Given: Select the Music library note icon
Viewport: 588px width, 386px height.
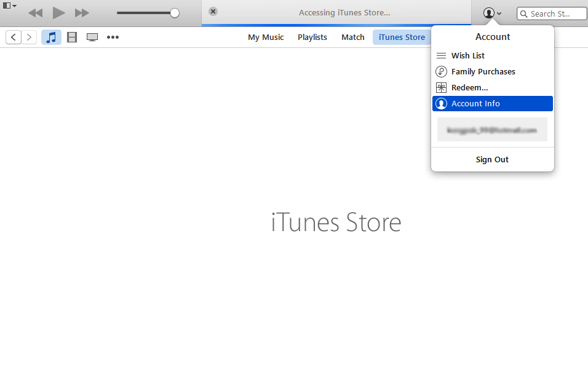Looking at the screenshot, I should coord(51,37).
